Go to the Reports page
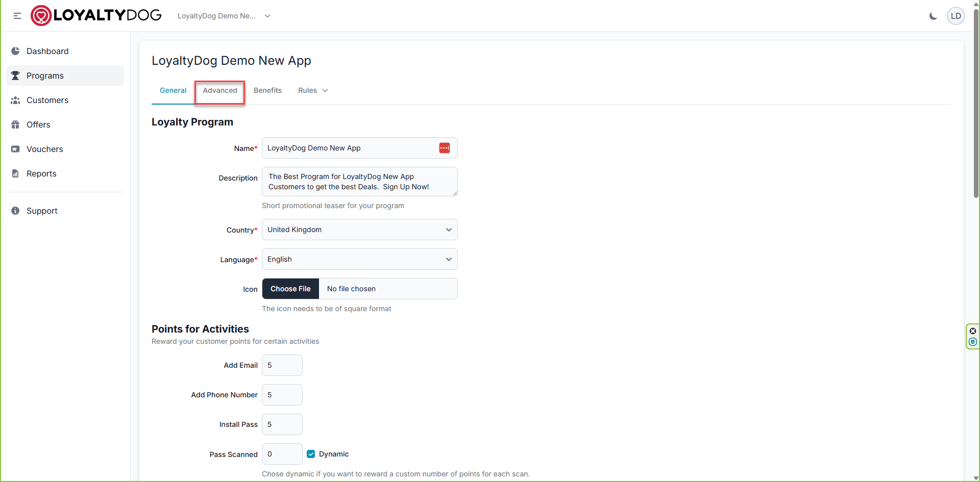 click(65, 173)
